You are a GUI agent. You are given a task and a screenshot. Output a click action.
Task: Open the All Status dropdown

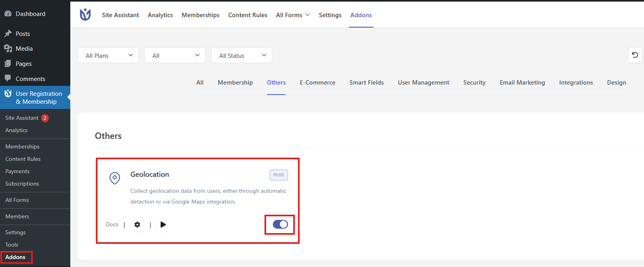242,55
